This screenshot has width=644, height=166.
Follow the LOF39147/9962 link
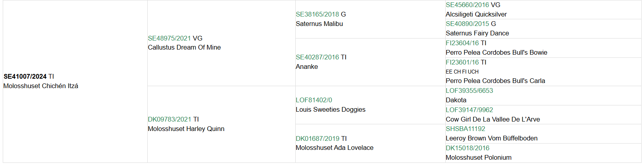(469, 110)
